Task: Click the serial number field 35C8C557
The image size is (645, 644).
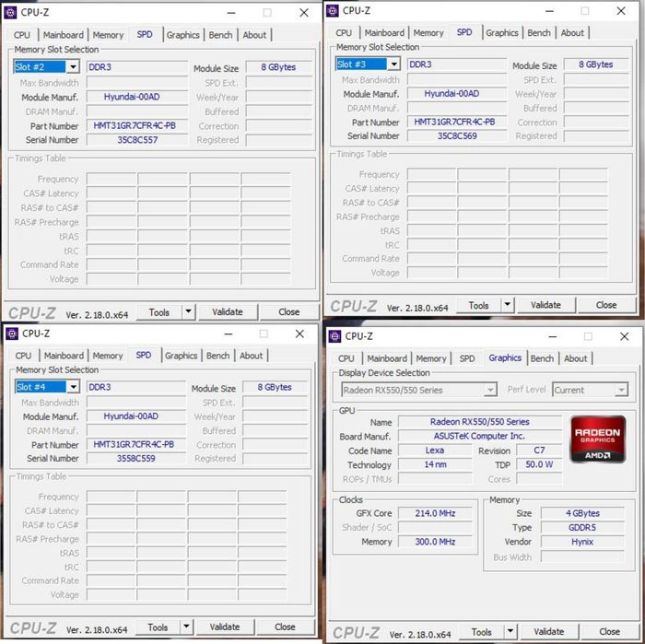Action: pyautogui.click(x=137, y=140)
